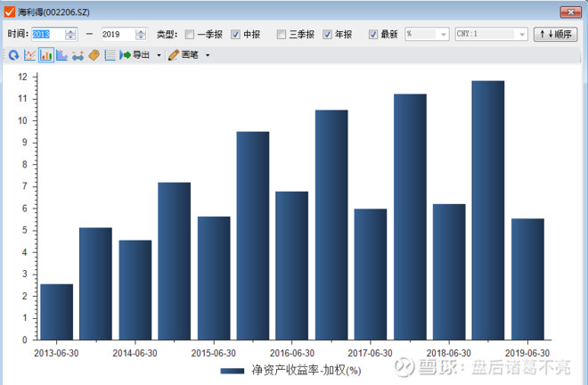Click the tallest bar near value 12
Image resolution: width=588 pixels, height=385 pixels.
click(488, 210)
